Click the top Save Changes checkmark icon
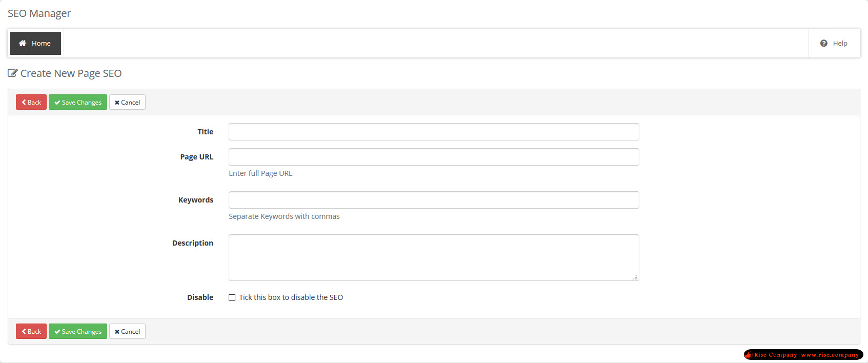This screenshot has height=363, width=868. click(x=57, y=103)
